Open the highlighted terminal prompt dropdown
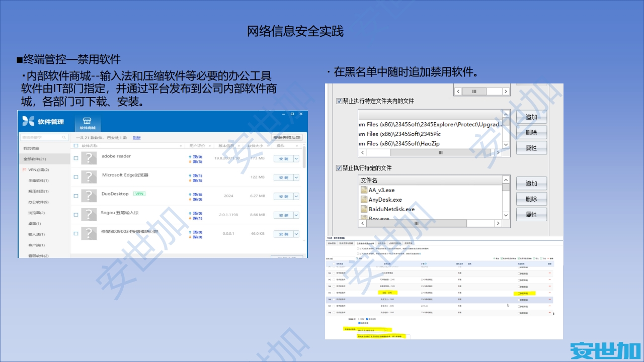The width and height of the screenshot is (644, 362). [372, 330]
